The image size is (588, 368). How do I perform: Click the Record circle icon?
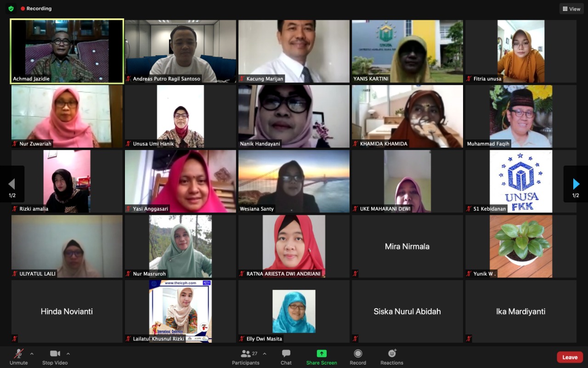pos(358,353)
